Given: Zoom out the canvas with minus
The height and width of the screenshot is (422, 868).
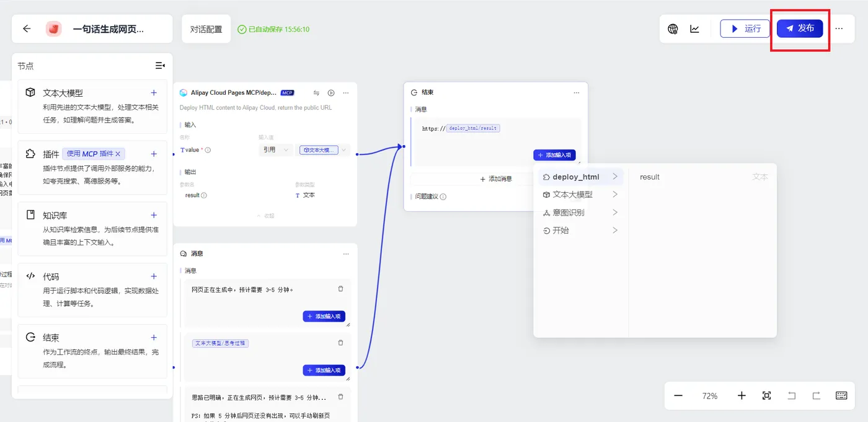Looking at the screenshot, I should pyautogui.click(x=678, y=395).
